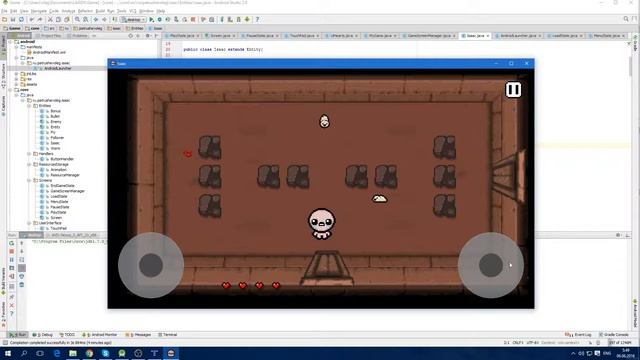
Task: Switch to the Isaac.java editor tab
Action: [475, 36]
